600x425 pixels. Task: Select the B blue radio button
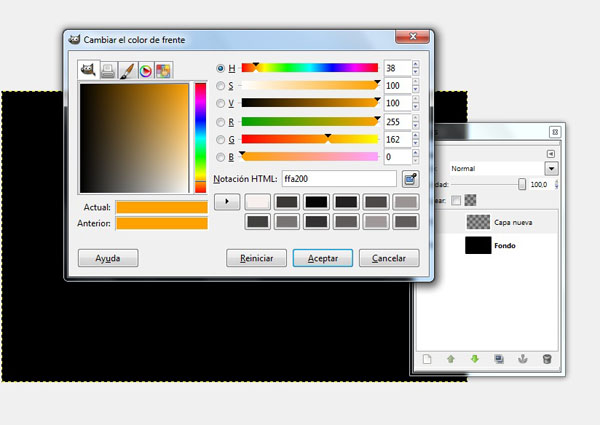tap(220, 157)
